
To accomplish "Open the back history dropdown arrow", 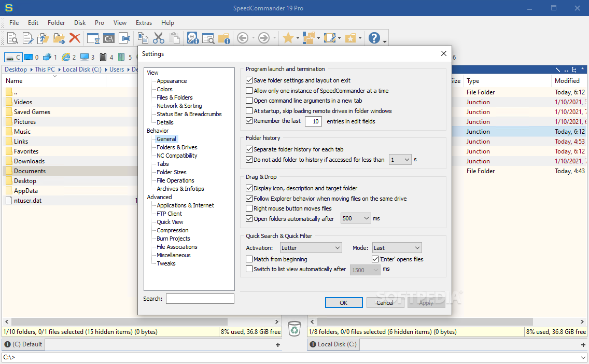I will click(253, 38).
